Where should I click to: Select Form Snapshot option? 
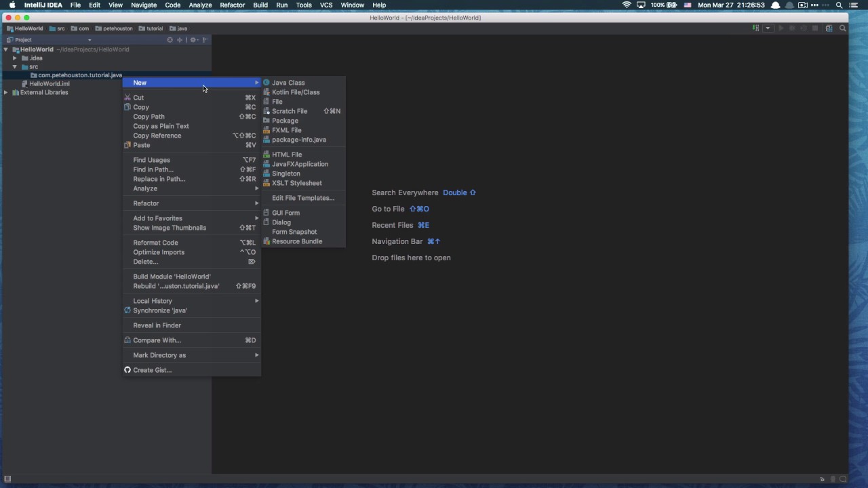coord(303,232)
